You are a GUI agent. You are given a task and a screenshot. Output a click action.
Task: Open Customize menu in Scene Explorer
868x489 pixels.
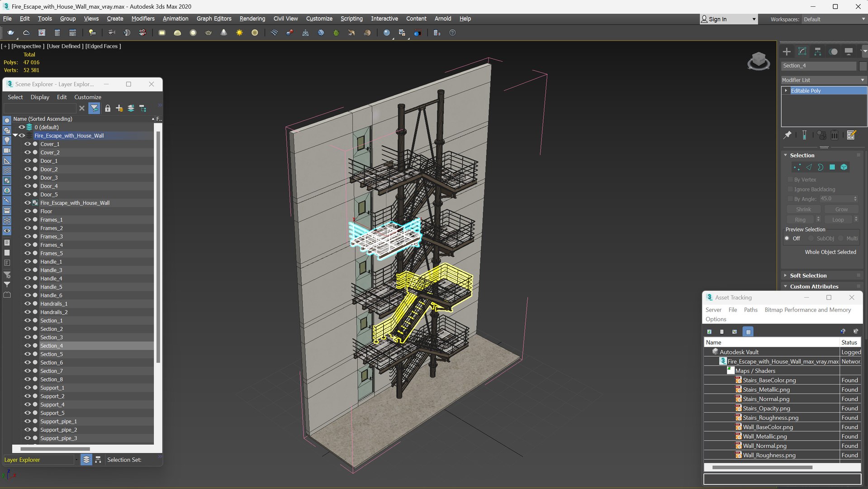(x=87, y=97)
